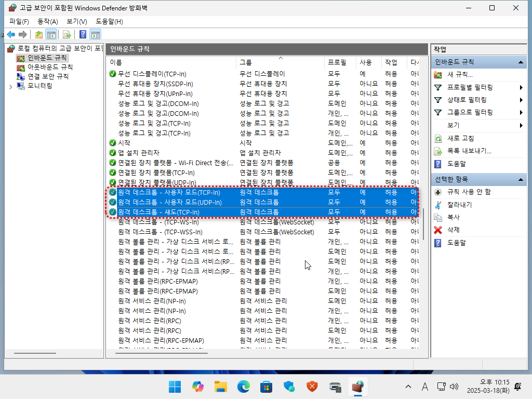Sort by the 작업 column header
This screenshot has height=399, width=532.
point(394,62)
